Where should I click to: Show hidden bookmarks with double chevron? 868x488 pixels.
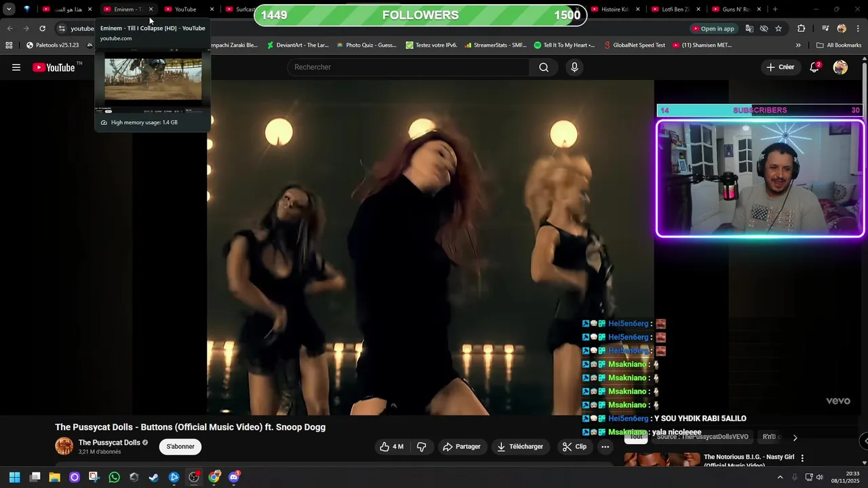click(798, 45)
